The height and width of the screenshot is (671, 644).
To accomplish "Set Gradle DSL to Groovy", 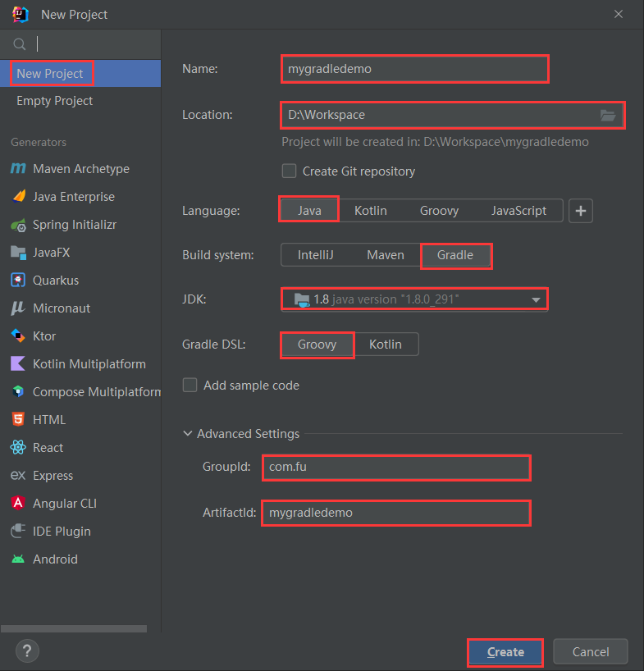I will tap(317, 344).
